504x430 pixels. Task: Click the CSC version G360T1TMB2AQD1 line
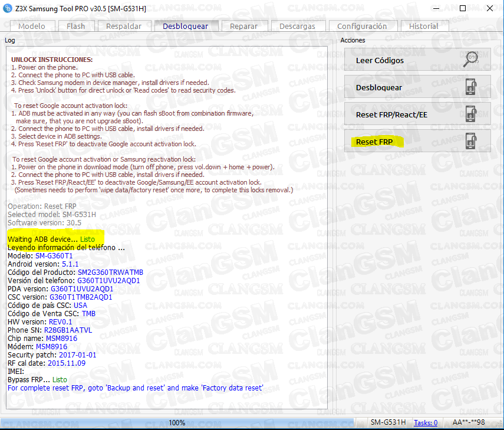[60, 297]
